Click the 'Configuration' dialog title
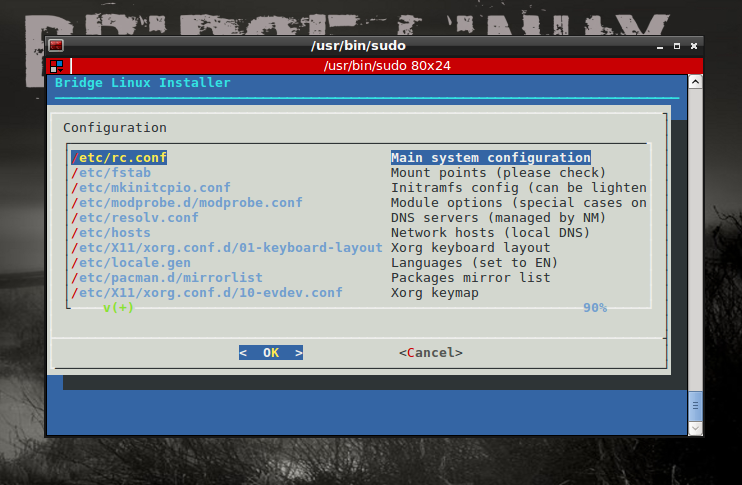The image size is (742, 485). 115,128
